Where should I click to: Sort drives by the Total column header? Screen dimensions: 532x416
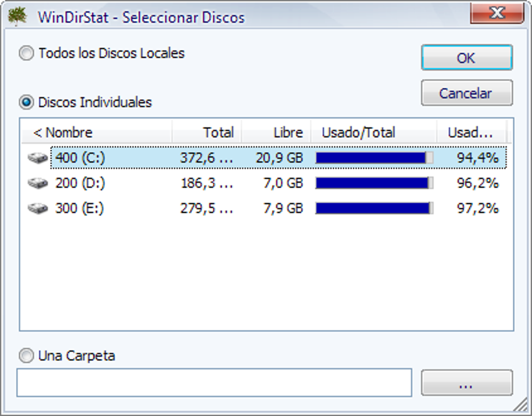(x=207, y=132)
